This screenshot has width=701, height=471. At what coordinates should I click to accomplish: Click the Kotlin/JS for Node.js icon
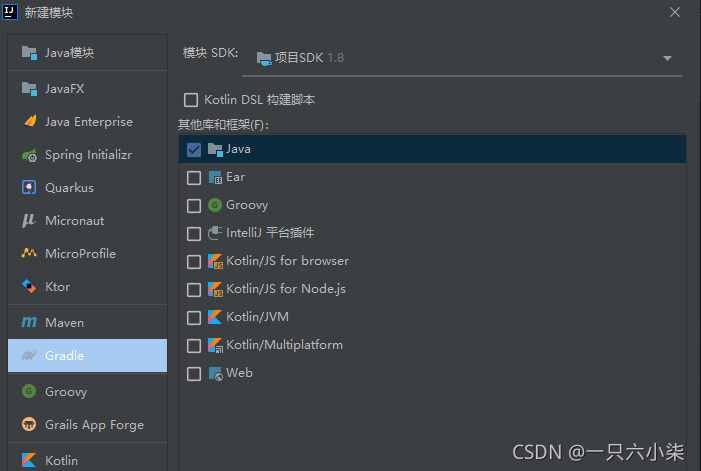(215, 289)
